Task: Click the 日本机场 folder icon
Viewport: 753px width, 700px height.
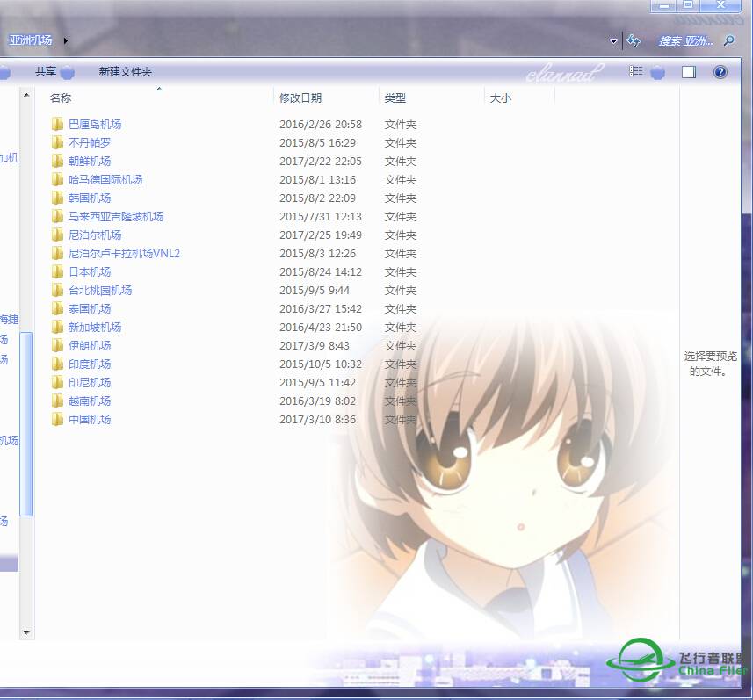Action: 58,271
